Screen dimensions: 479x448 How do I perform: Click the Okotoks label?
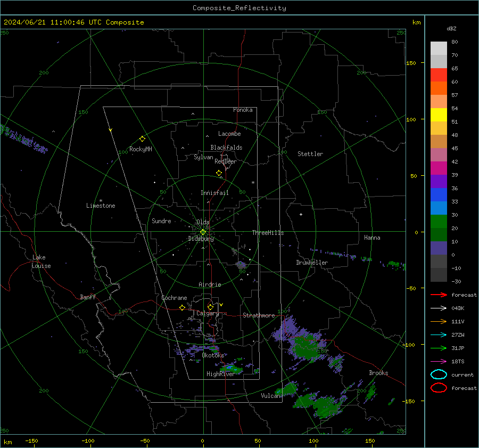[213, 355]
